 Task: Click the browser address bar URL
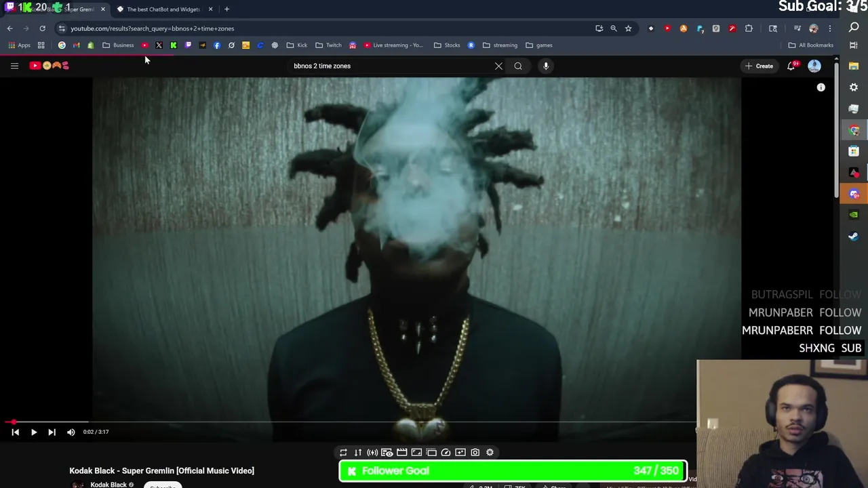pyautogui.click(x=153, y=28)
